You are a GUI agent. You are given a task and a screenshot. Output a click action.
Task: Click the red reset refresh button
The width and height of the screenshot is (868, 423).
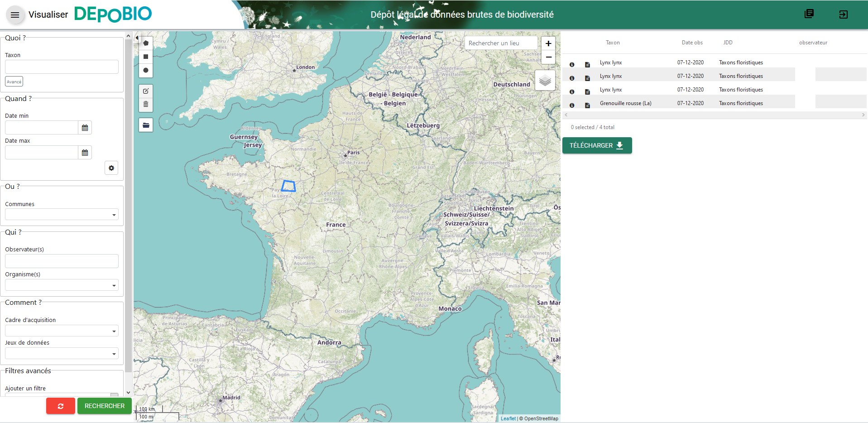coord(61,406)
